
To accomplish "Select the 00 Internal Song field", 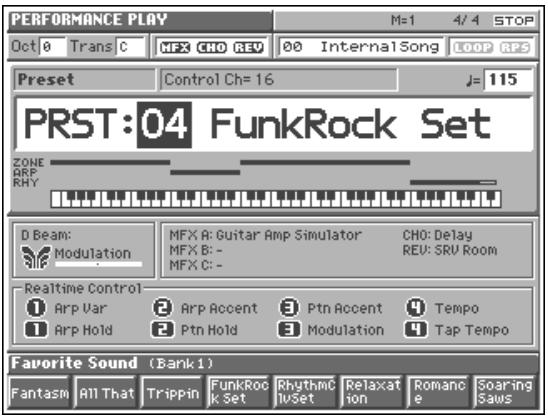I will (x=361, y=46).
